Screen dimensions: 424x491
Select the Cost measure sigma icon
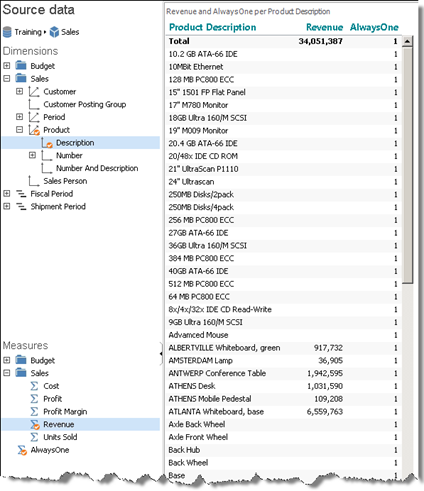(34, 386)
